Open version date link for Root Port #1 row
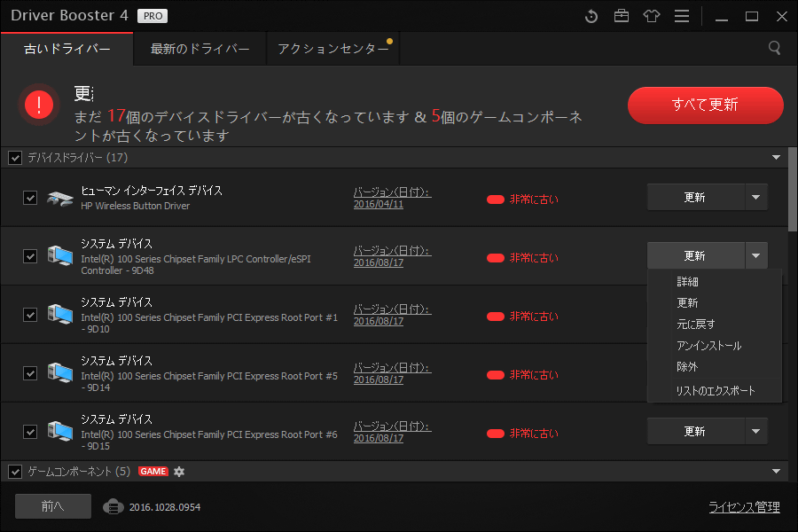 coord(393,315)
